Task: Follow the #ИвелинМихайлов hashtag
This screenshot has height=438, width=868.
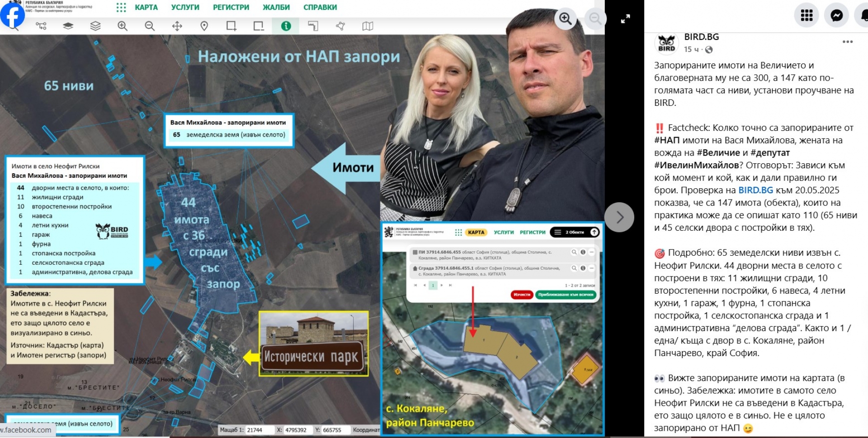Action: point(697,165)
